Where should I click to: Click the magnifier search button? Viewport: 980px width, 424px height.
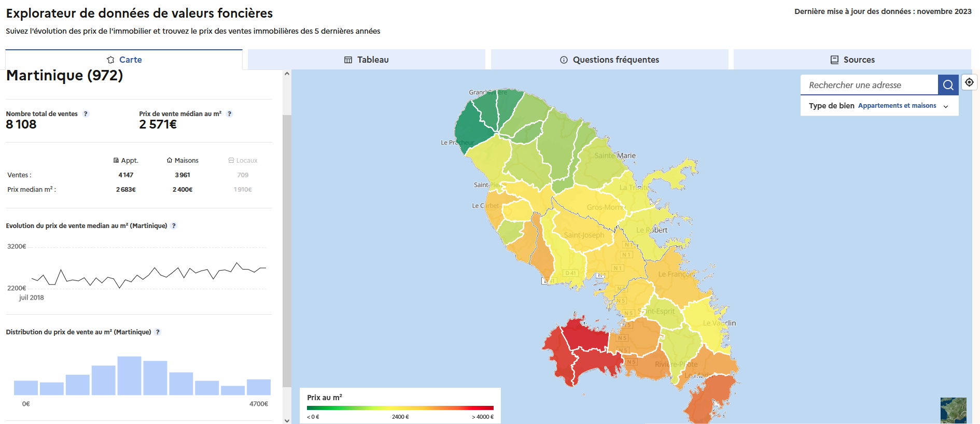pos(948,85)
